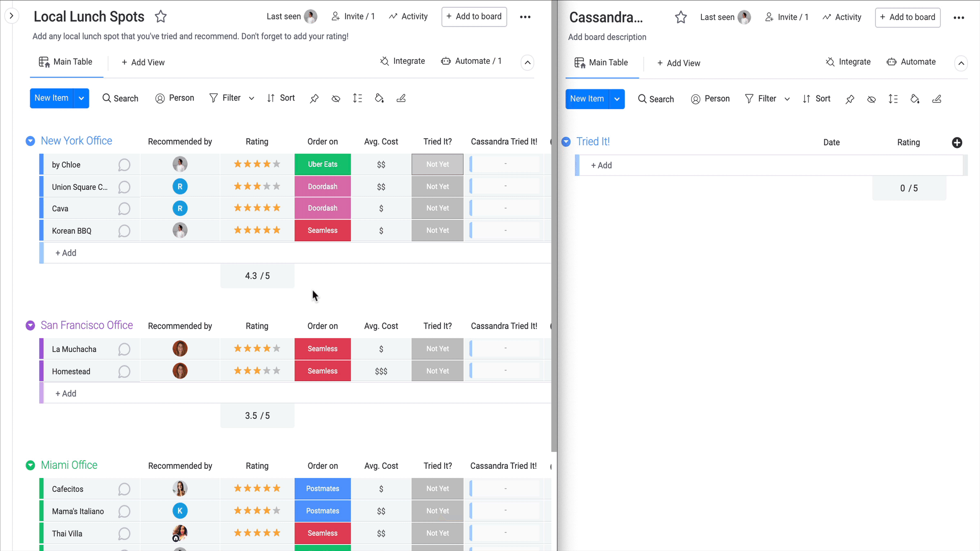The image size is (980, 551).
Task: Expand the Filter dropdown on Cassandra's board
Action: (787, 99)
